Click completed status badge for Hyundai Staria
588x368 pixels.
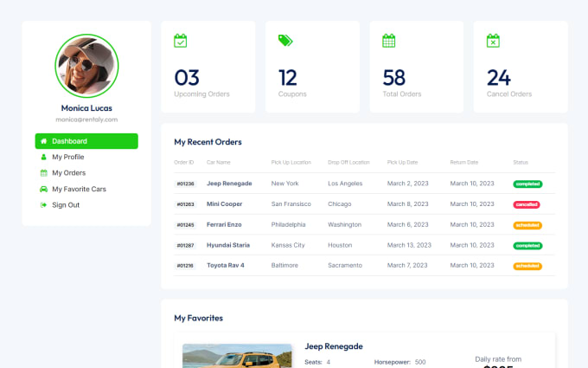[x=527, y=246]
